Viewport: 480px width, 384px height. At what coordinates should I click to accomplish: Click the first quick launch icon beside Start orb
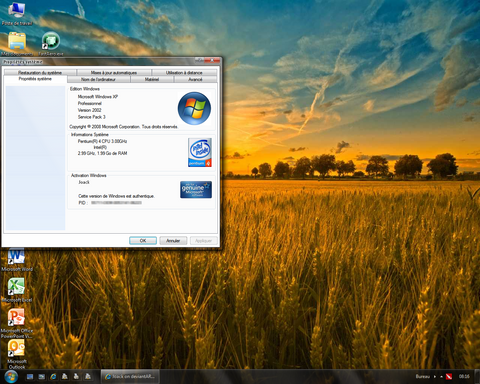[30, 377]
